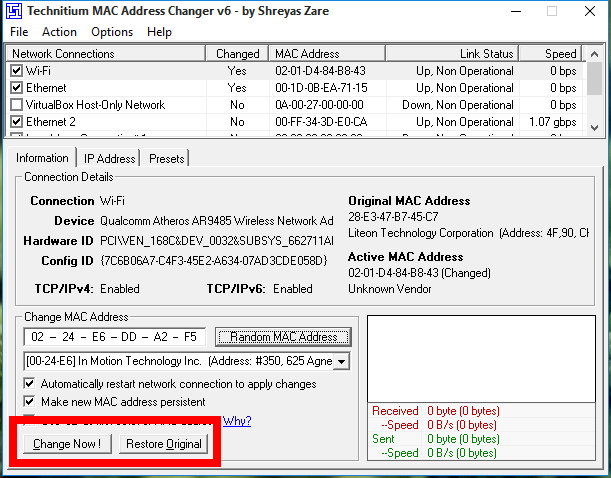611x478 pixels.
Task: Open the In Motion Technology vendor combo box
Action: 187,361
